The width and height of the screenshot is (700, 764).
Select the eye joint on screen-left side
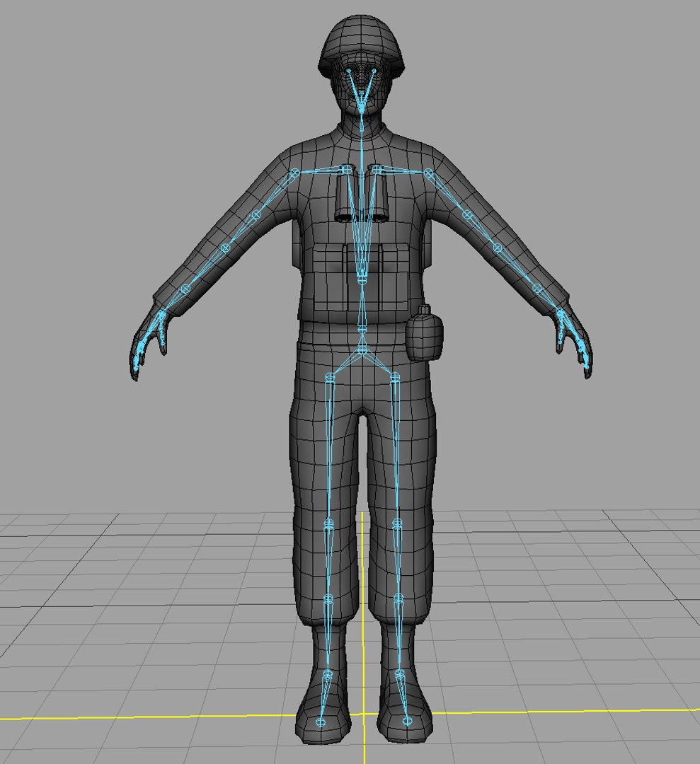click(348, 71)
